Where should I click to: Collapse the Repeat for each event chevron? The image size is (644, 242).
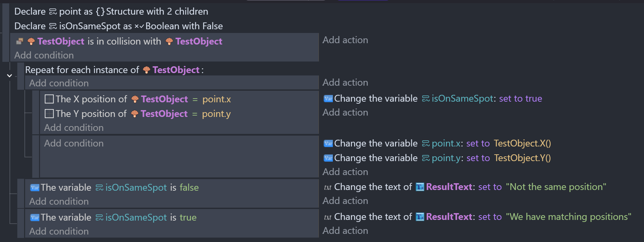coord(10,75)
